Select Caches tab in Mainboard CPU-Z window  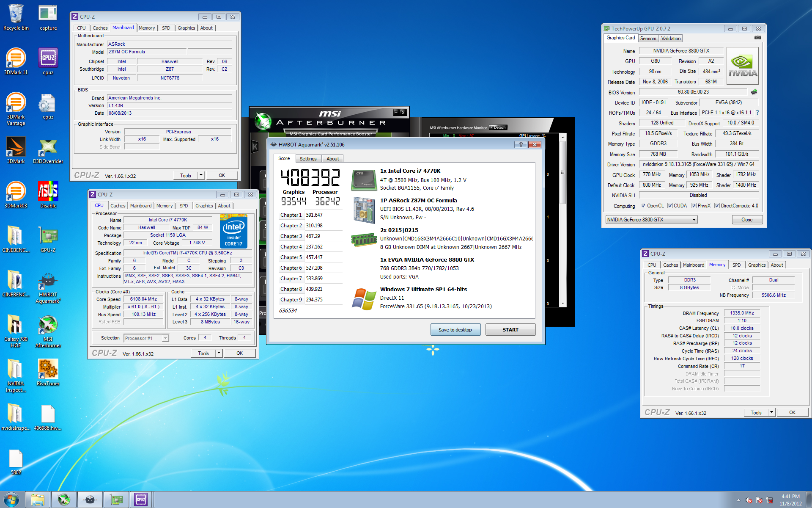[x=100, y=28]
